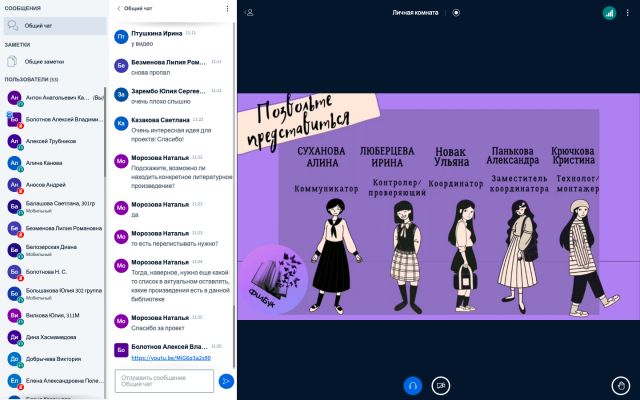The image size is (640, 400).
Task: Click Алексей Трубников avatar in user list
Action: [14, 141]
